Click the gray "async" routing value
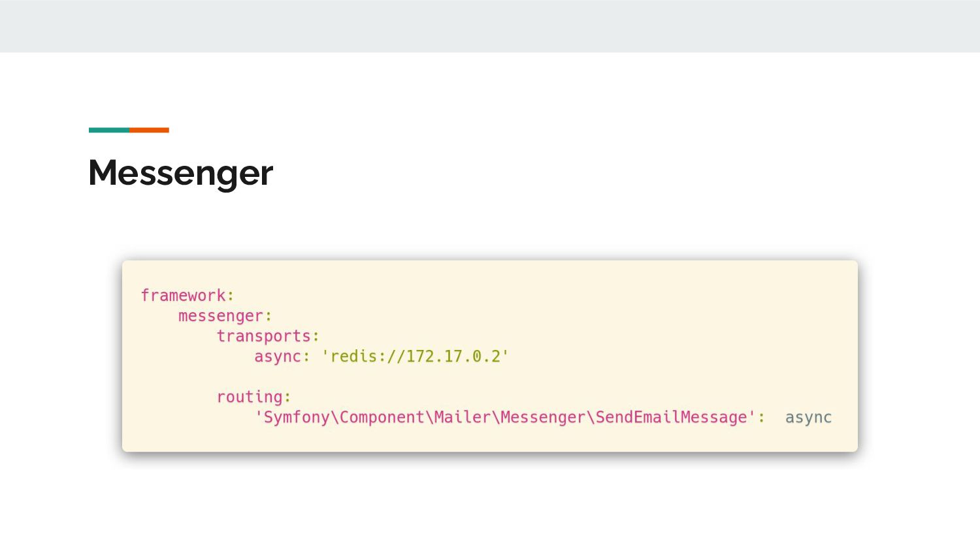The height and width of the screenshot is (551, 980). pos(808,417)
